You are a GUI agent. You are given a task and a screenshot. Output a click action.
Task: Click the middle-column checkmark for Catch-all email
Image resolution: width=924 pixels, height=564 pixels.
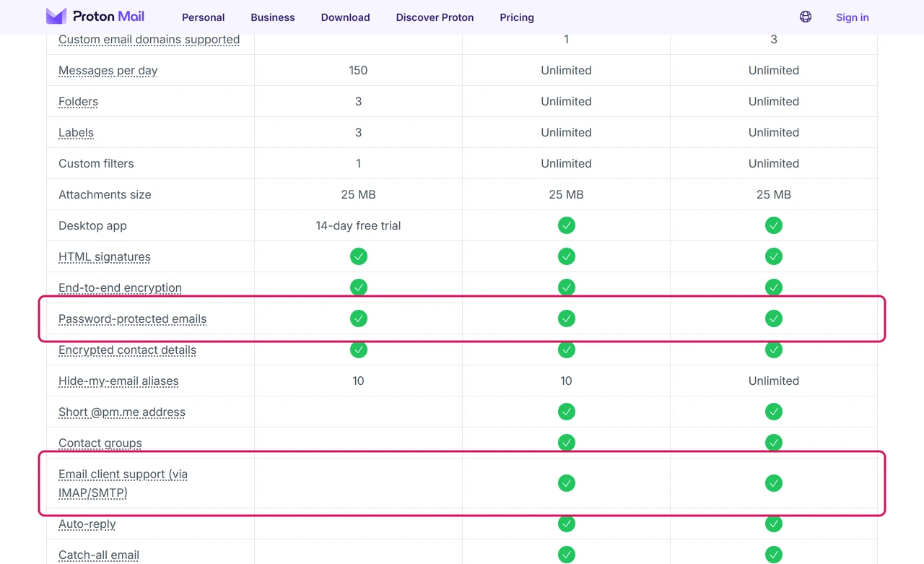(567, 555)
